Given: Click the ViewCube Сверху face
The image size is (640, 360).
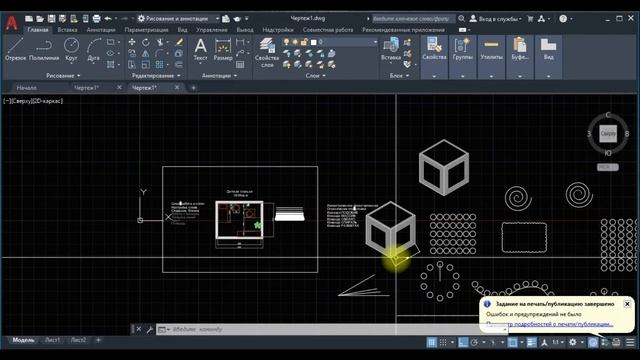Looking at the screenshot, I should (608, 133).
